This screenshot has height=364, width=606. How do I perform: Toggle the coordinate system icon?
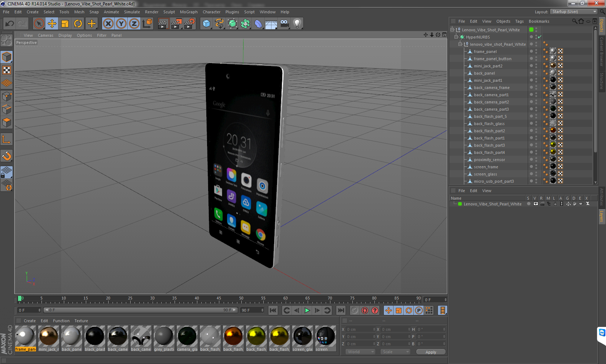click(147, 24)
